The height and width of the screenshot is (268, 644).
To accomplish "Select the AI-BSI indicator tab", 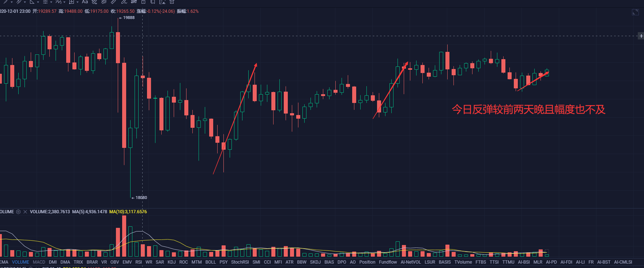I will 524,262.
